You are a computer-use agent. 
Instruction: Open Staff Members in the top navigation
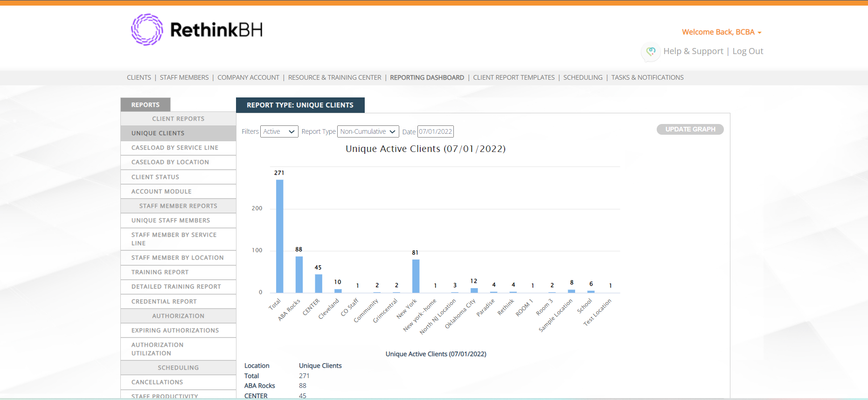[x=184, y=77]
